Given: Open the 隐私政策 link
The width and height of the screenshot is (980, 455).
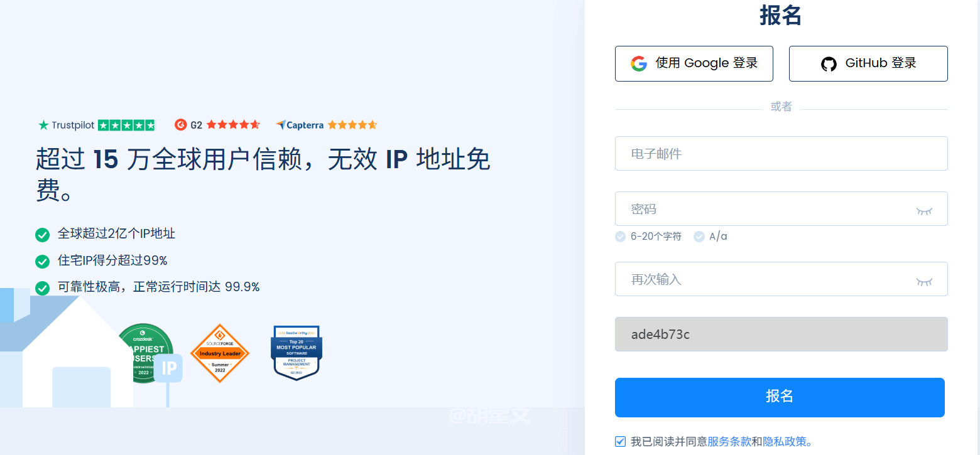Looking at the screenshot, I should (x=785, y=441).
